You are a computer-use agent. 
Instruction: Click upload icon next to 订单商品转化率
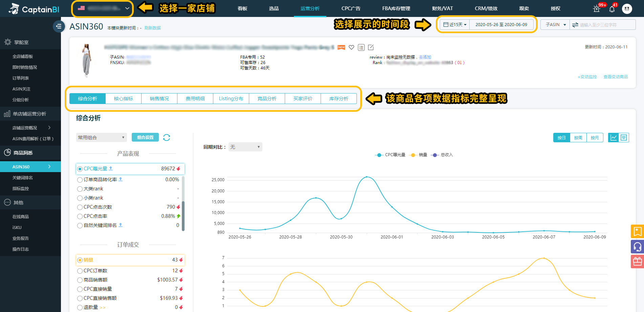coord(121,179)
